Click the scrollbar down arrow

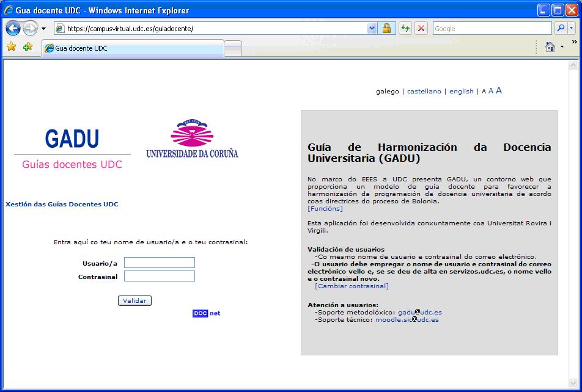[573, 383]
